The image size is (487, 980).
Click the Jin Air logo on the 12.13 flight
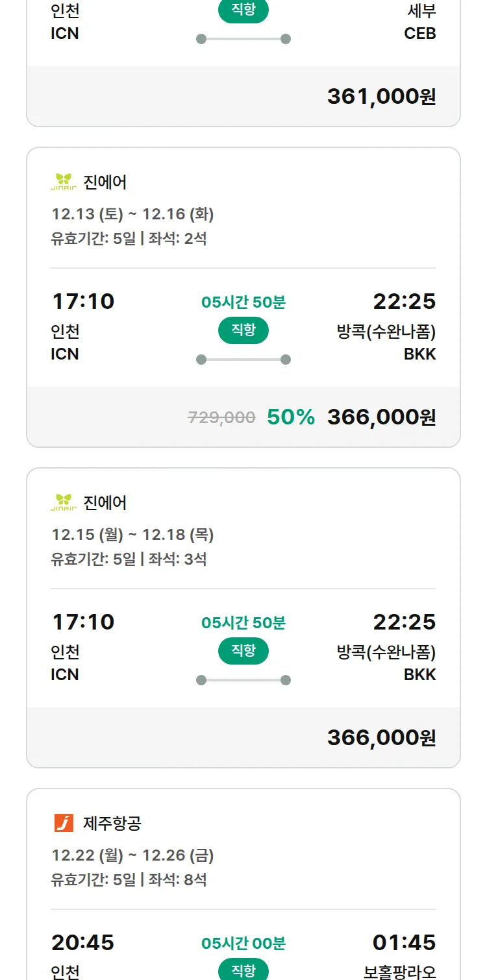pyautogui.click(x=64, y=182)
